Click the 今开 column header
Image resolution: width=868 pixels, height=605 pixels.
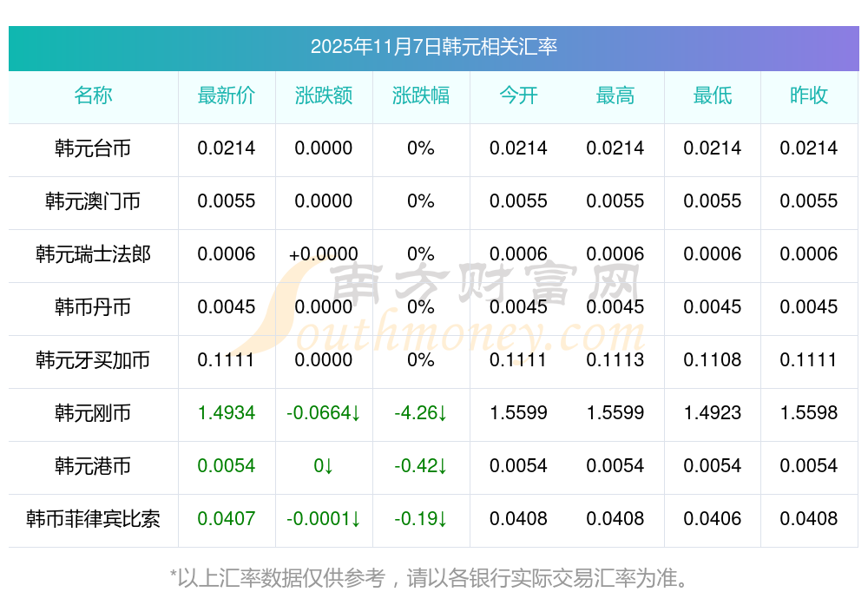coord(518,95)
